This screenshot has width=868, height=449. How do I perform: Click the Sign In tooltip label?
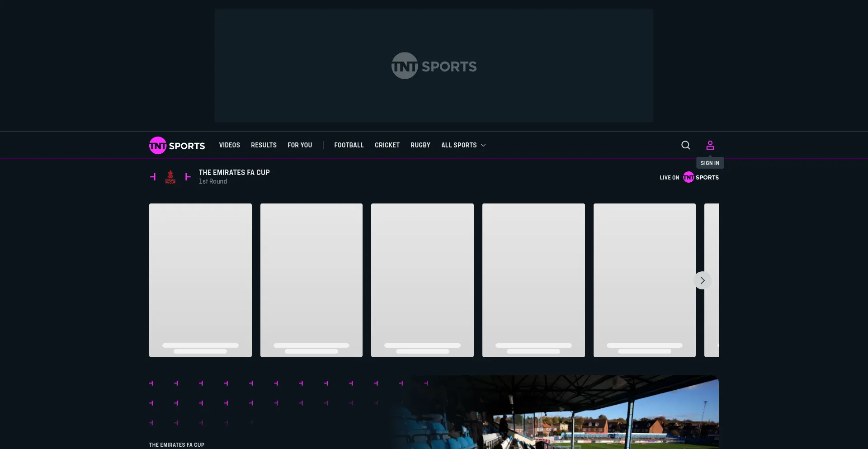coord(710,163)
